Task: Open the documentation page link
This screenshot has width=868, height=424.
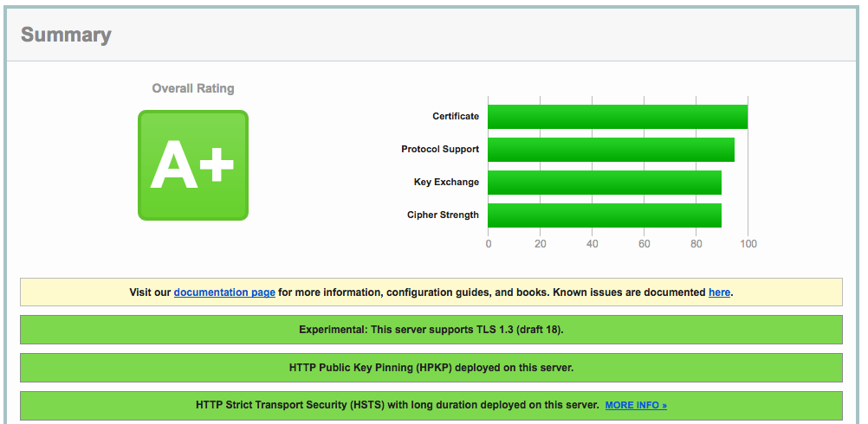Action: [224, 292]
